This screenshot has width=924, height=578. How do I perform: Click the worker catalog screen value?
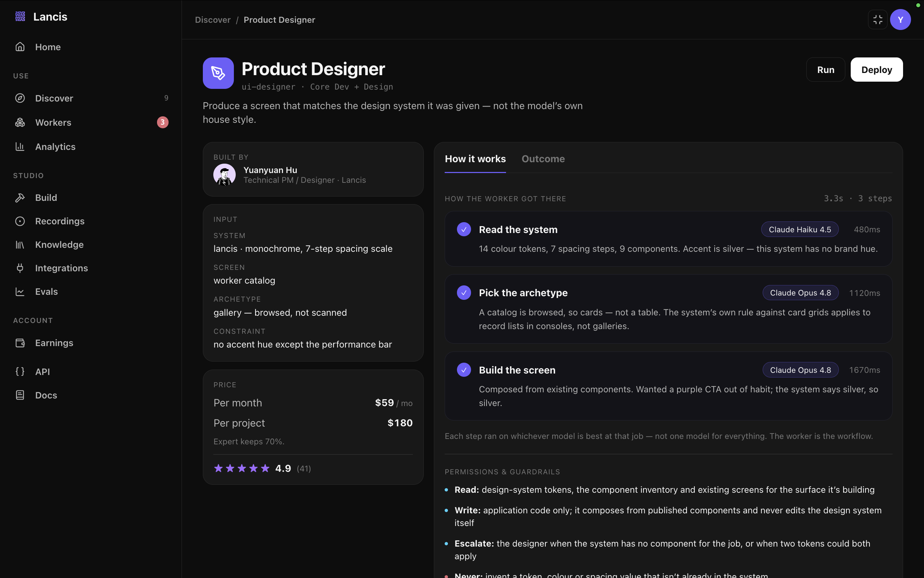(244, 281)
